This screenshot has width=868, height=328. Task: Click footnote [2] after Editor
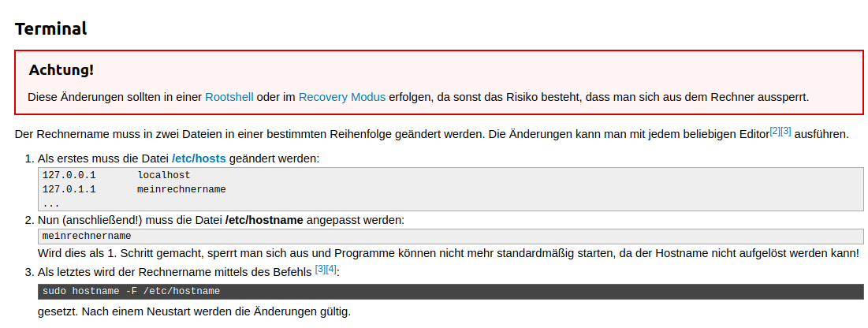coord(774,130)
